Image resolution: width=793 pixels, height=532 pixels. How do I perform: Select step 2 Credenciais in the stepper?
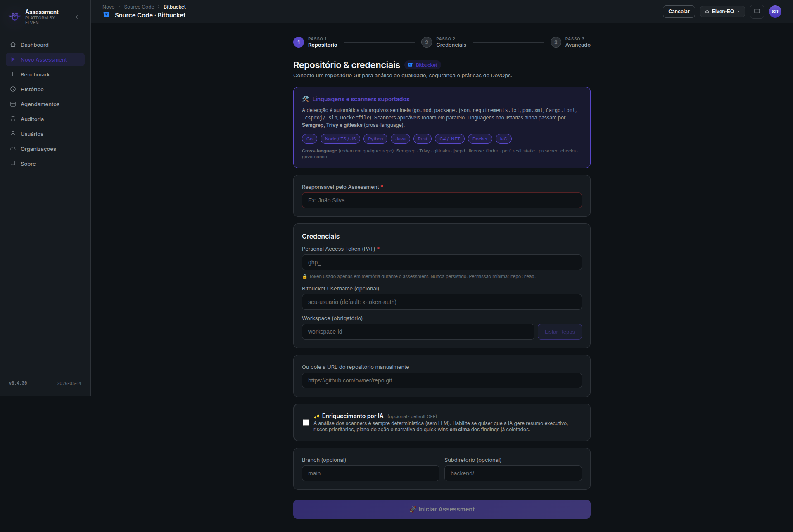(x=444, y=42)
